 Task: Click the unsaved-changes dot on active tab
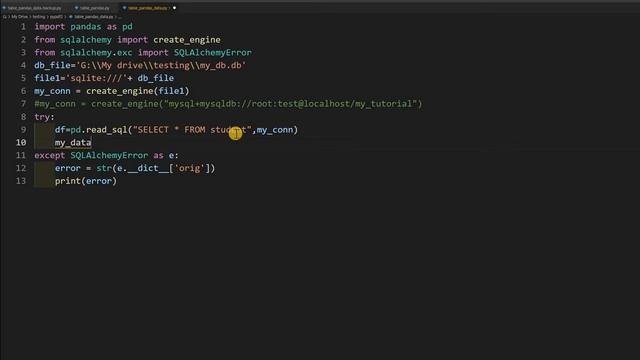(174, 8)
